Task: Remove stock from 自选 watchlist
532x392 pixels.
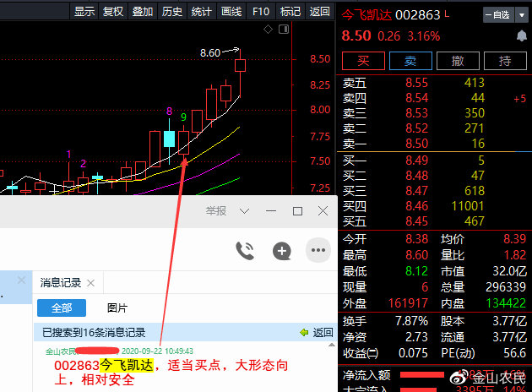Action: [x=497, y=15]
